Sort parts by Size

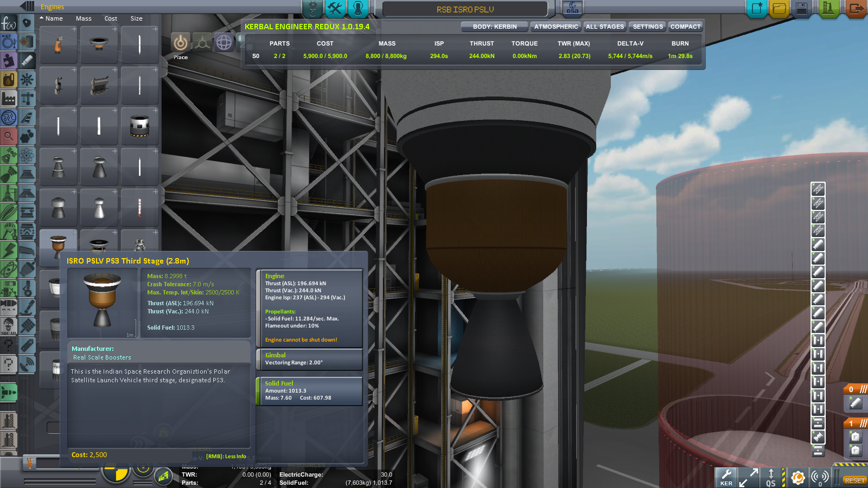point(136,18)
